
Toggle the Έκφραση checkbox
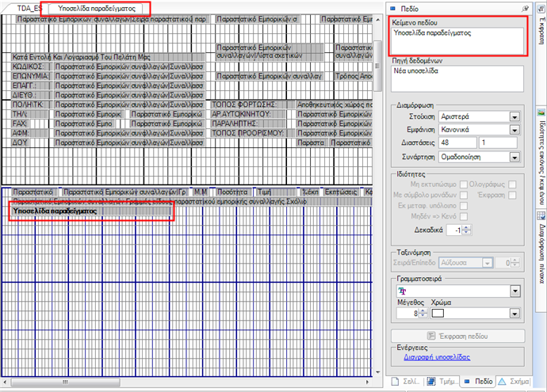coord(512,195)
